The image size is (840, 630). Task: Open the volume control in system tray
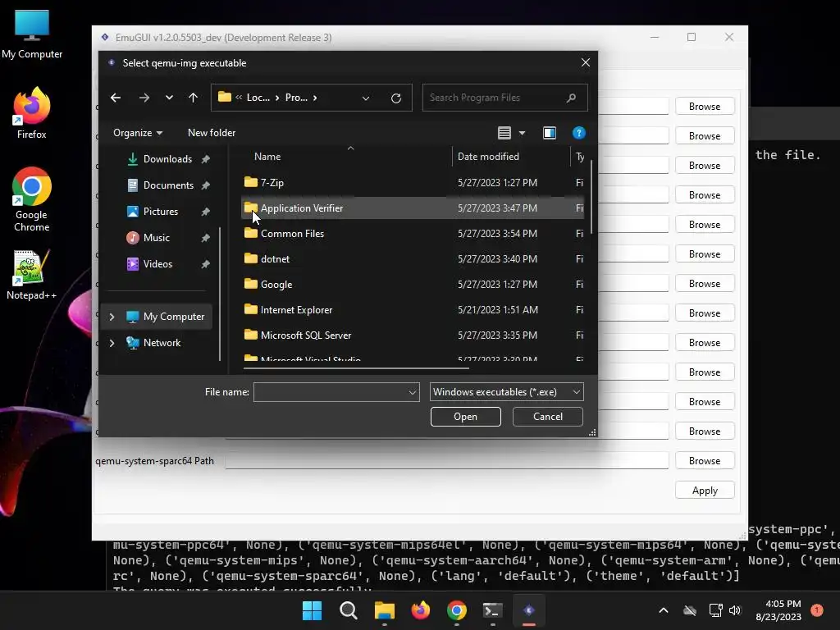click(x=735, y=610)
